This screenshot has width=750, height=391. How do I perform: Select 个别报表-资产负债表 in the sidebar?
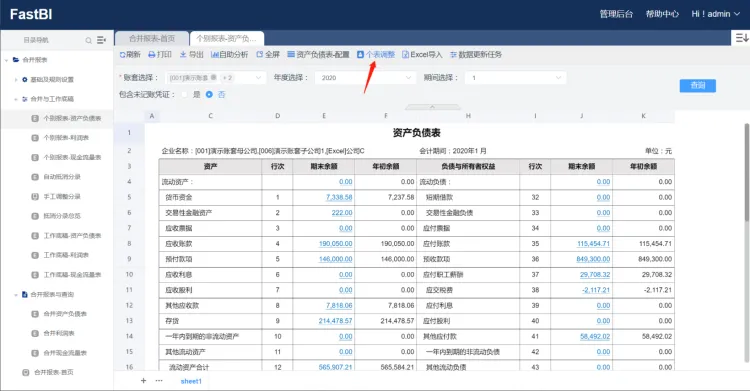pos(72,118)
